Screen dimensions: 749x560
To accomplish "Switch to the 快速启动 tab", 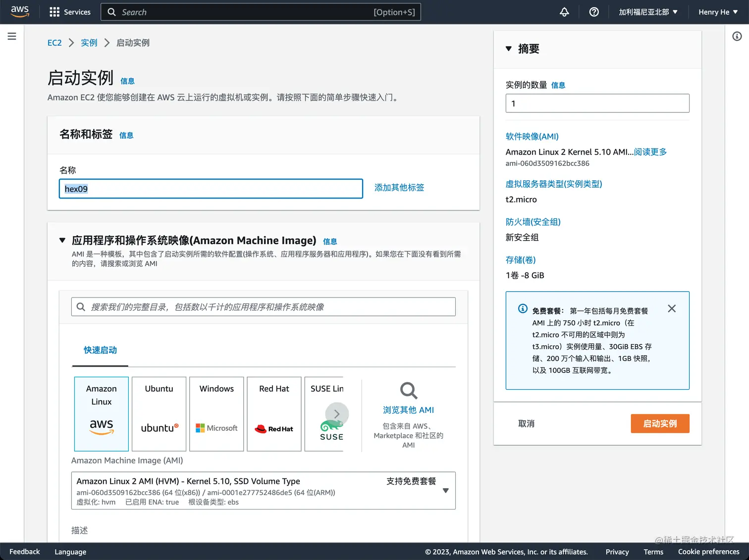I will (x=100, y=350).
